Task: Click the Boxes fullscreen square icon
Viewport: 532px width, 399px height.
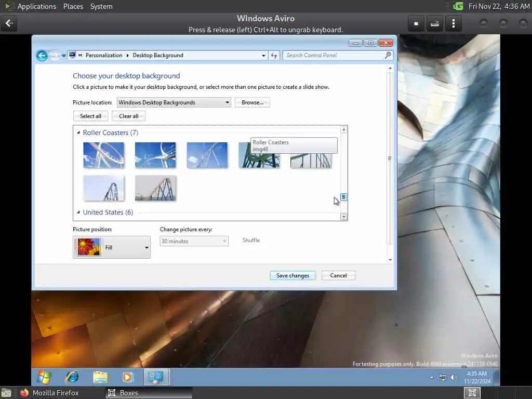Action: tap(416, 23)
